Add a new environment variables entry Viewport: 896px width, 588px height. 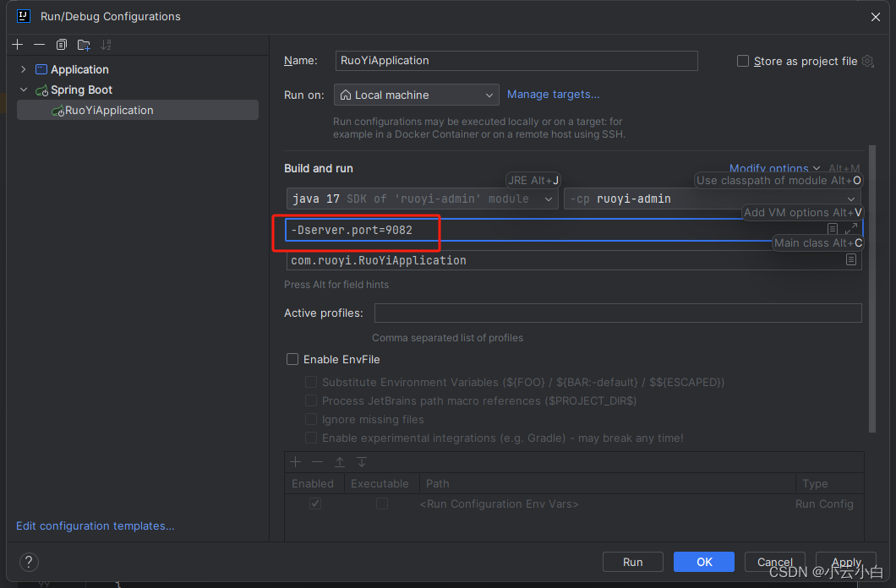[295, 462]
